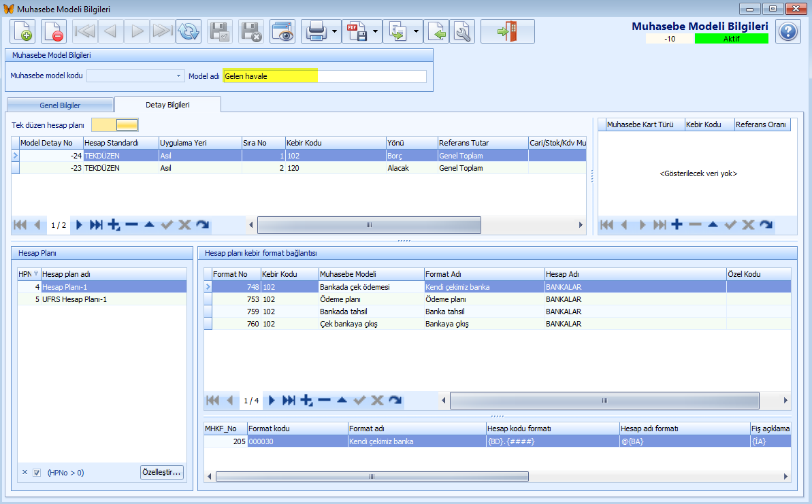Uncheck the (HPNo > 0) filter checkbox
812x504 pixels.
pyautogui.click(x=37, y=473)
